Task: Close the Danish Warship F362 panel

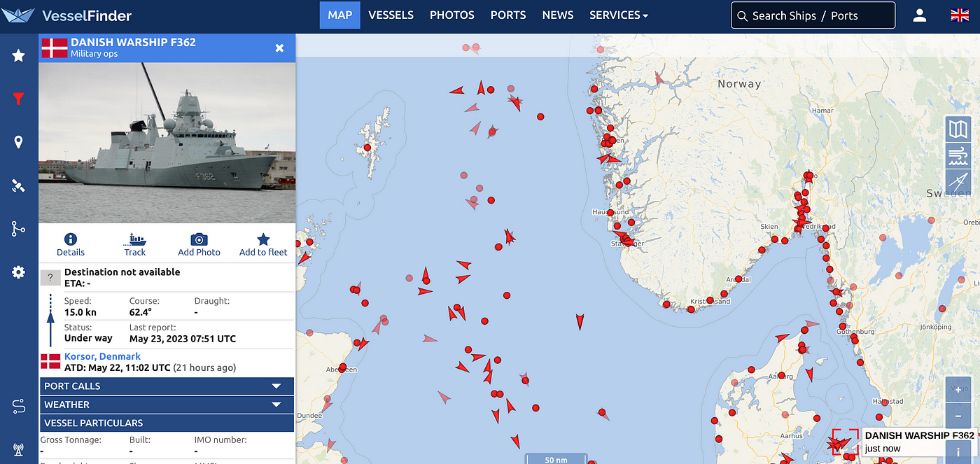Action: click(x=279, y=48)
